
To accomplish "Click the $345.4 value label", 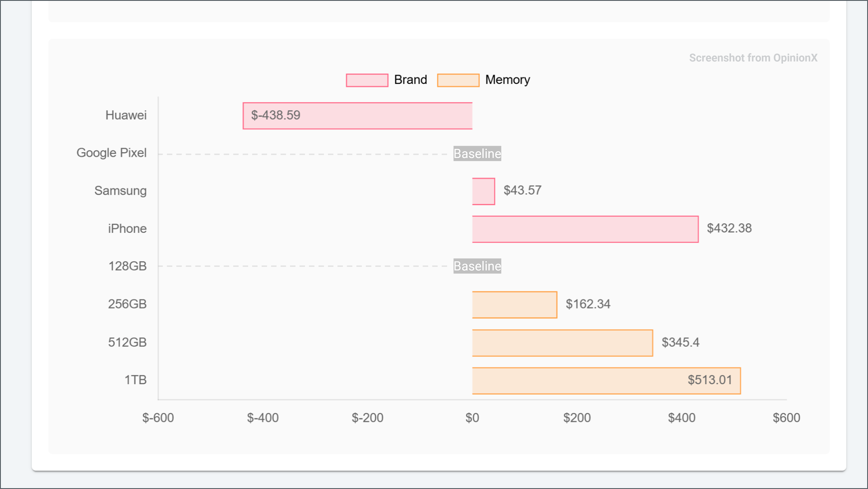I will click(680, 342).
